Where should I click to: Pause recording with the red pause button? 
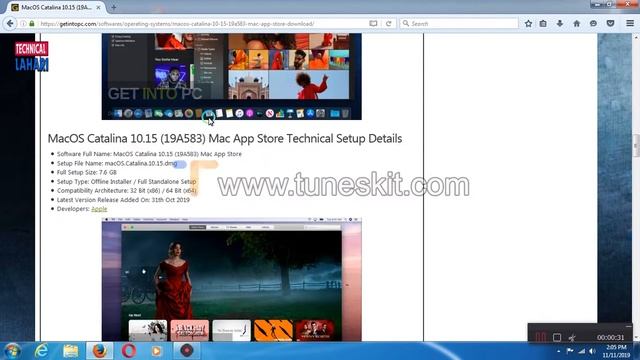click(540, 338)
